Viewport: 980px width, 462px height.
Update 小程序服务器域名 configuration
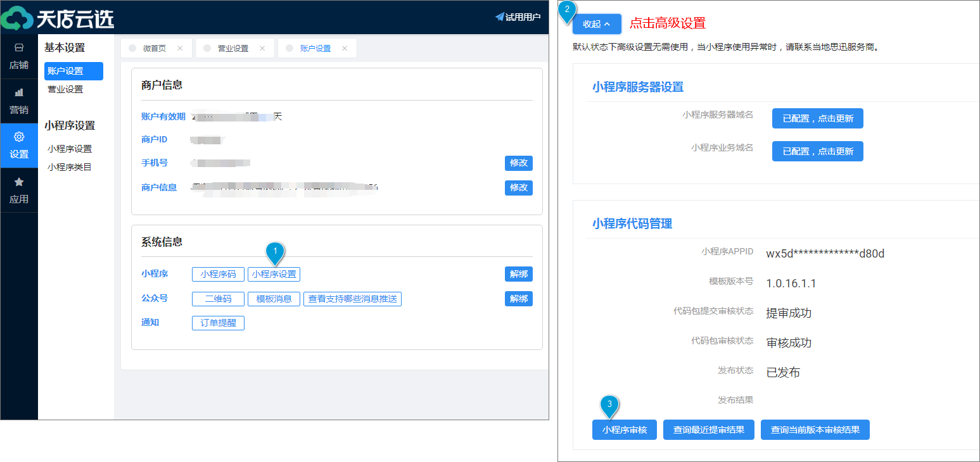tap(817, 118)
